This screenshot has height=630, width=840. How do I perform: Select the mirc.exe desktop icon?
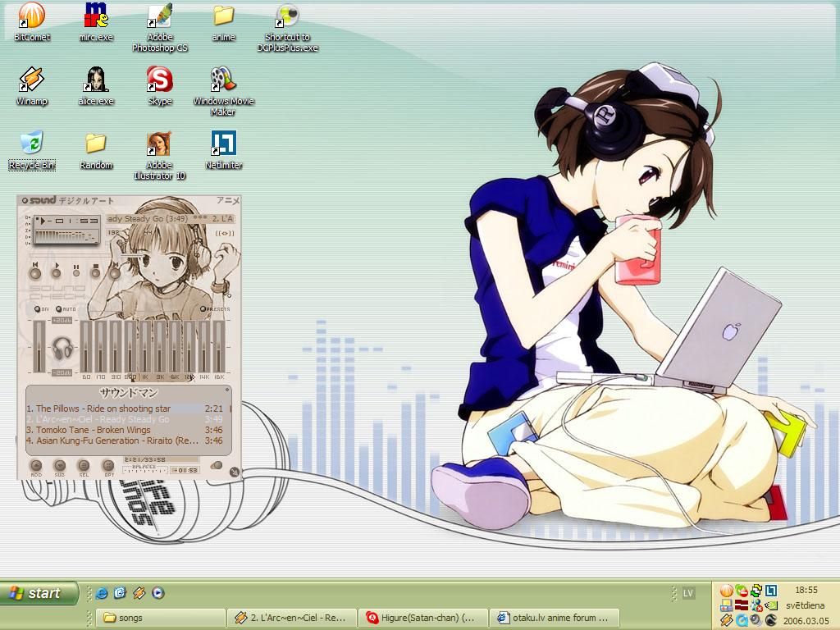coord(96,22)
